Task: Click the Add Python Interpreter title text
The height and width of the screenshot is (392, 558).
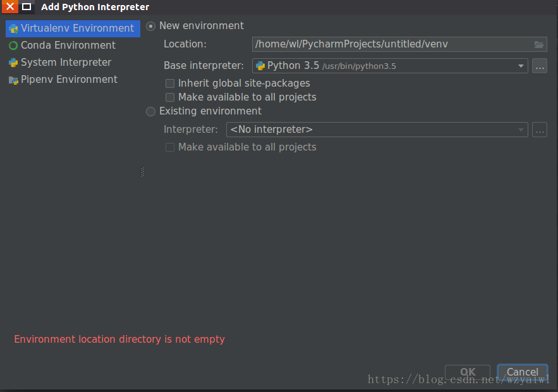Action: point(95,7)
